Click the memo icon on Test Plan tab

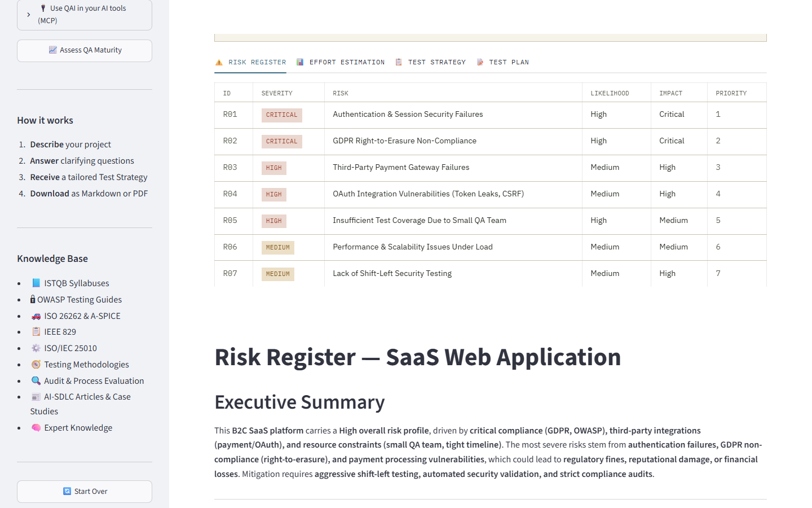click(480, 62)
